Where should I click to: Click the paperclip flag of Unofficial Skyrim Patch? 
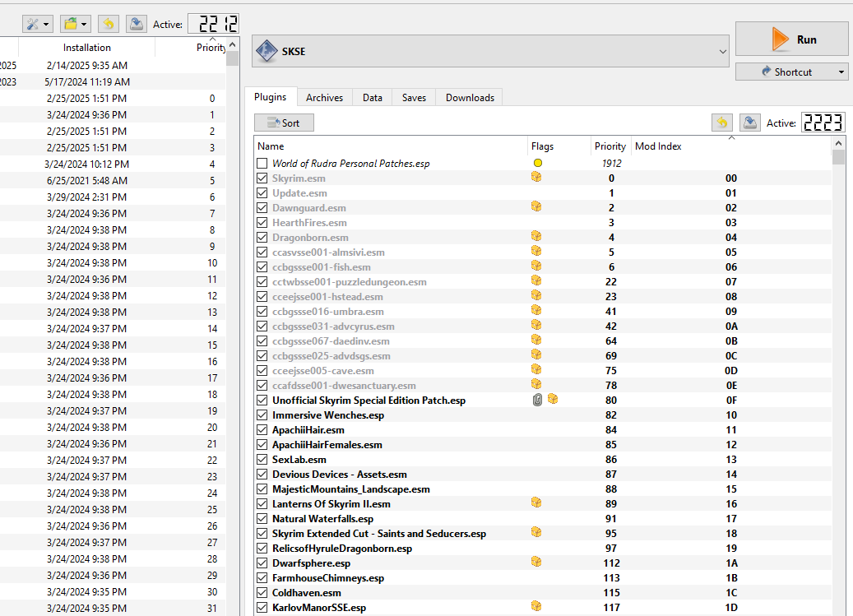point(537,400)
